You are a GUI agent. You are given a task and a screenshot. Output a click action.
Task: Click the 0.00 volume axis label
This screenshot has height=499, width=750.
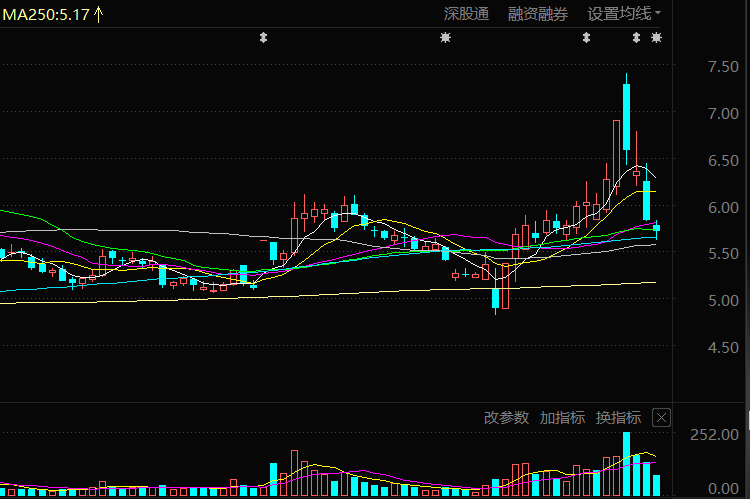pos(723,488)
